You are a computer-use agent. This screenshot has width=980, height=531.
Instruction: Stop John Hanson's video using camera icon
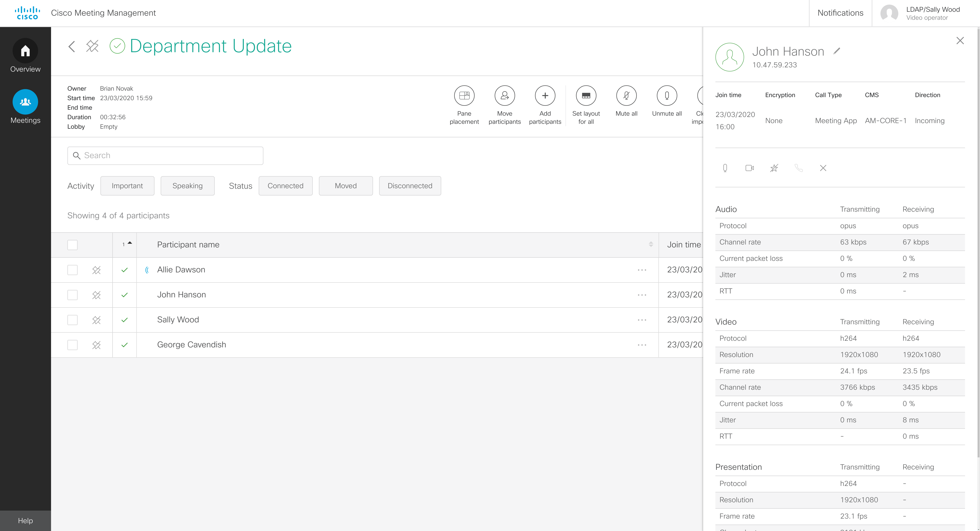pyautogui.click(x=749, y=168)
